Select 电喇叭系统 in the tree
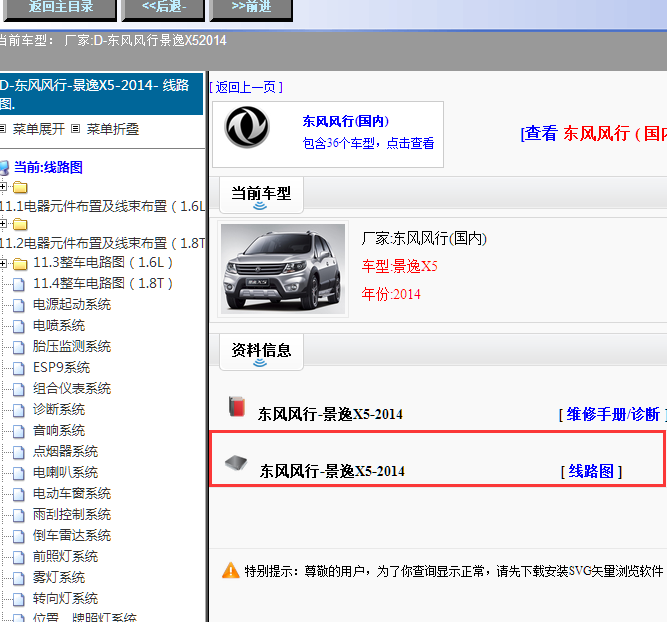The width and height of the screenshot is (667, 622). coord(66,472)
